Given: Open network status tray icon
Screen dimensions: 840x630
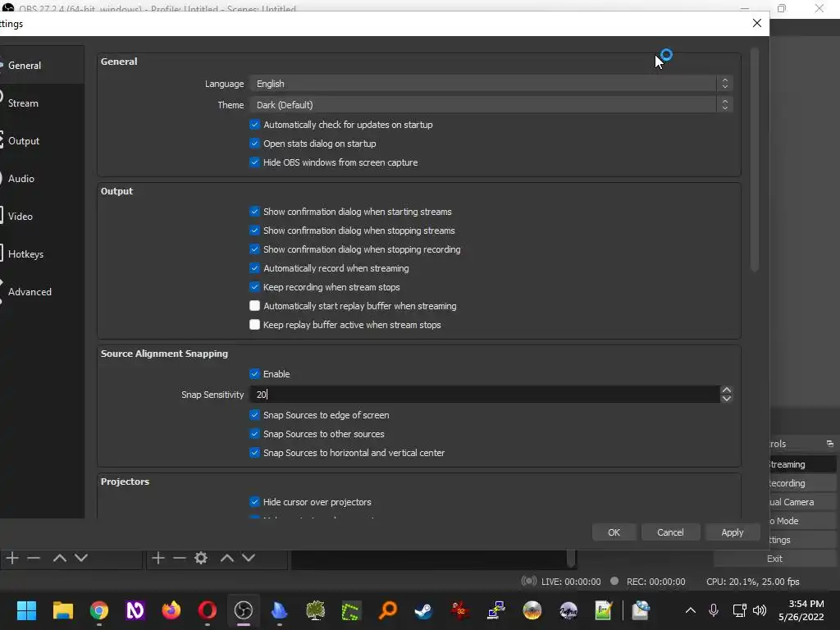Looking at the screenshot, I should pyautogui.click(x=739, y=610).
